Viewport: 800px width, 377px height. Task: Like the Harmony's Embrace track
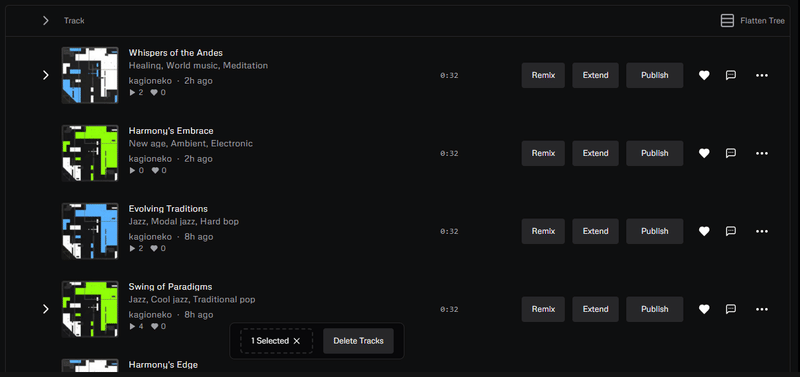click(x=704, y=154)
